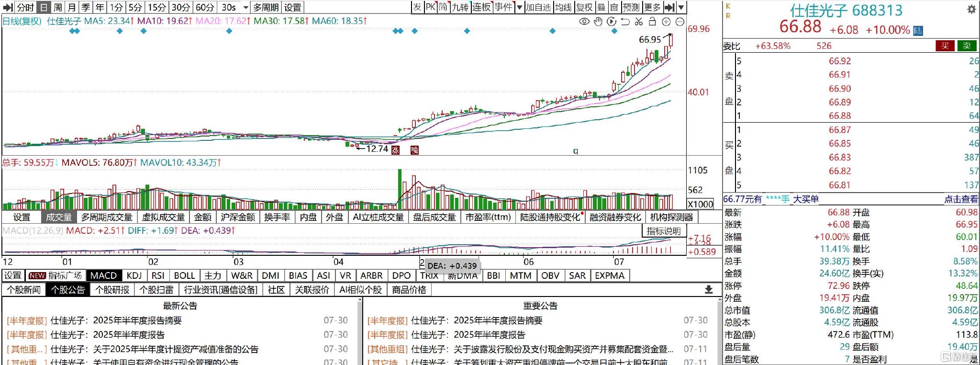This screenshot has width=980, height=365.
Task: Open the 预测 forecast button
Action: click(631, 7)
